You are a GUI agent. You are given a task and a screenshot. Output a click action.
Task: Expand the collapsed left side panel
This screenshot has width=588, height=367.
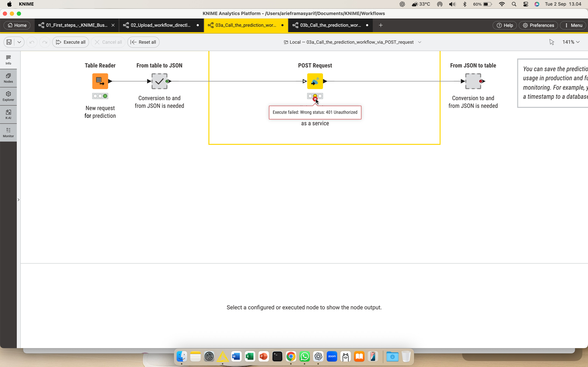19,200
